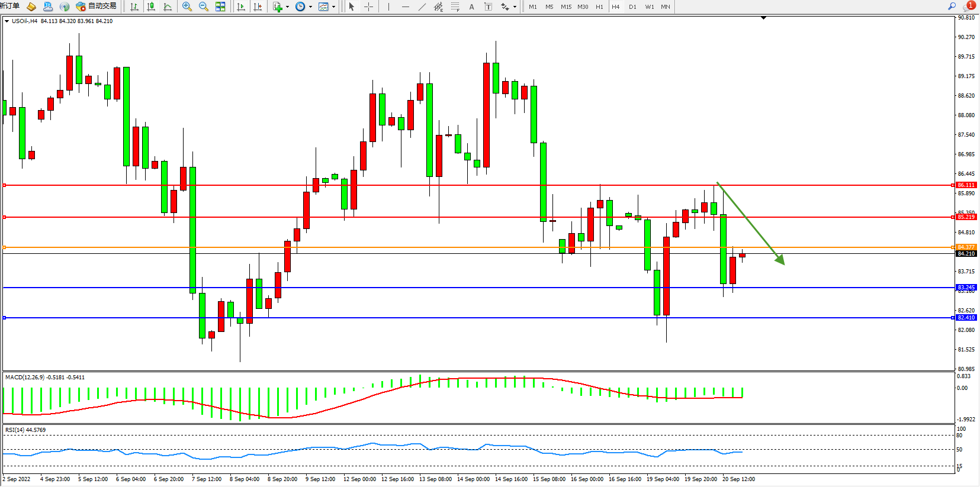Open the Periods clock dropdown arrow
980x487 pixels.
point(310,7)
